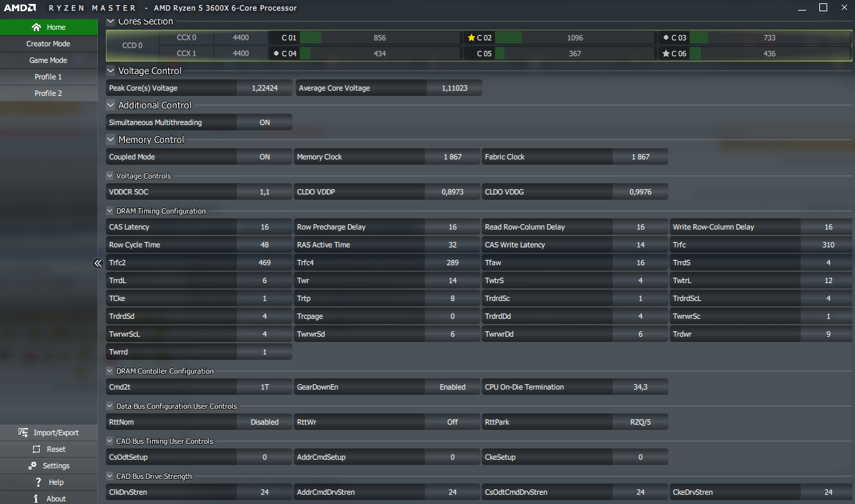The width and height of the screenshot is (855, 504).
Task: Click the Peak Core(s) Voltage value
Action: click(265, 88)
